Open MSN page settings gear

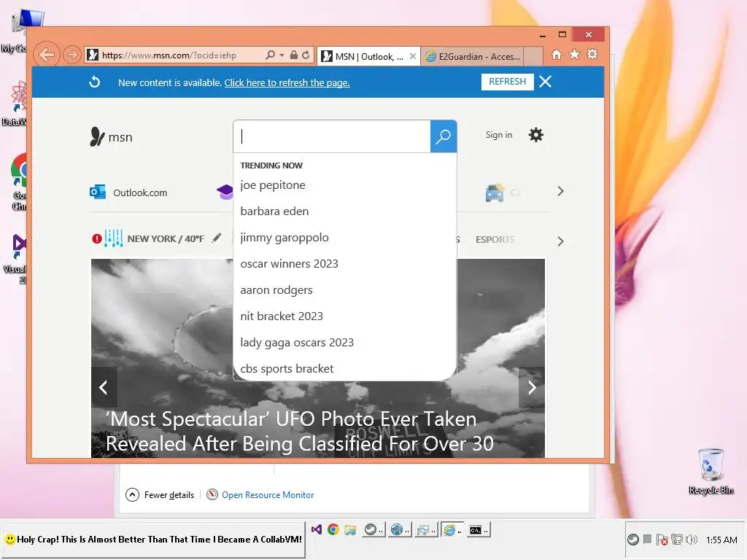click(x=536, y=135)
